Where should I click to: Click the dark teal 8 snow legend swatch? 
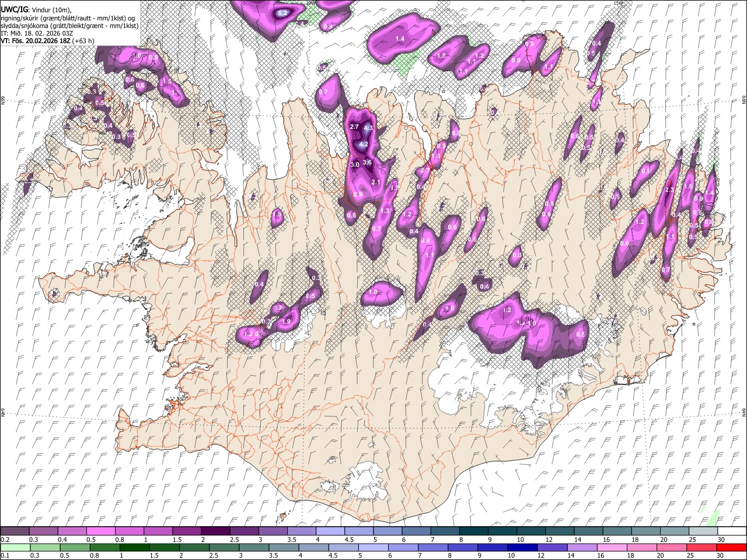pyautogui.click(x=473, y=531)
